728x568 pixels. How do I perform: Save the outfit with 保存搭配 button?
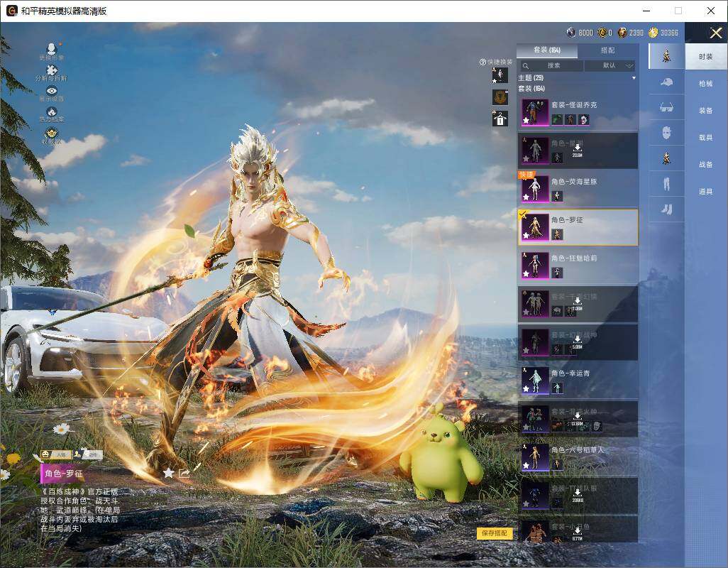tap(495, 532)
